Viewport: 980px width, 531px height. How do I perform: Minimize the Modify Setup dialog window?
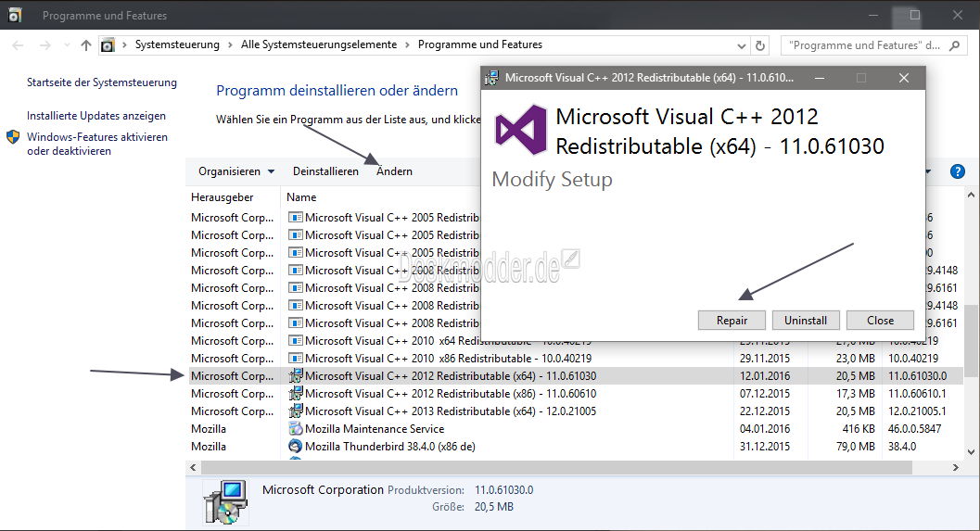(x=819, y=78)
